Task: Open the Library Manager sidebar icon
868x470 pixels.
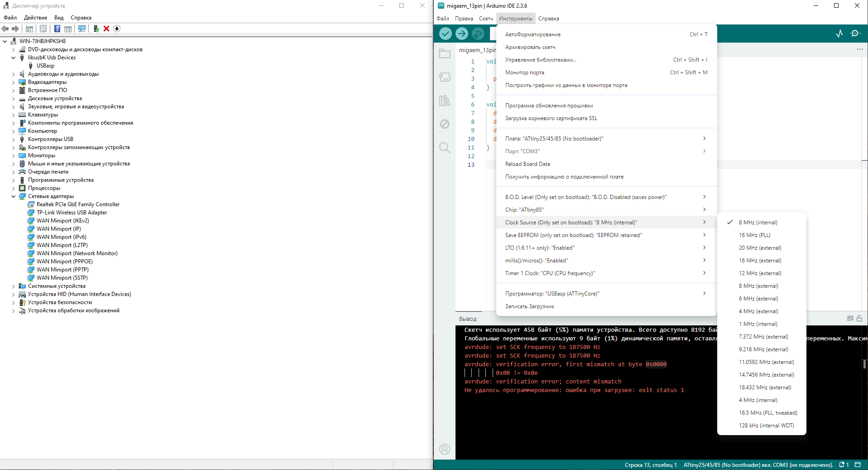Action: pyautogui.click(x=445, y=101)
